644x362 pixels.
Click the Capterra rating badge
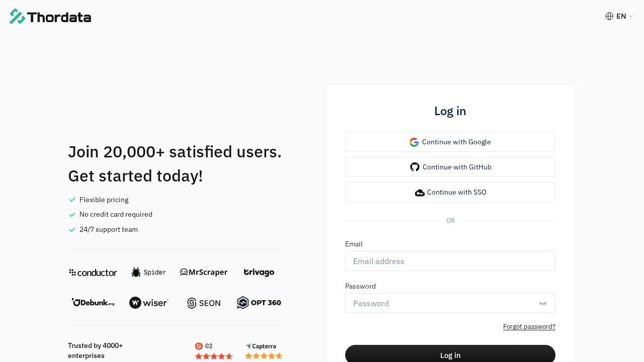(x=263, y=351)
